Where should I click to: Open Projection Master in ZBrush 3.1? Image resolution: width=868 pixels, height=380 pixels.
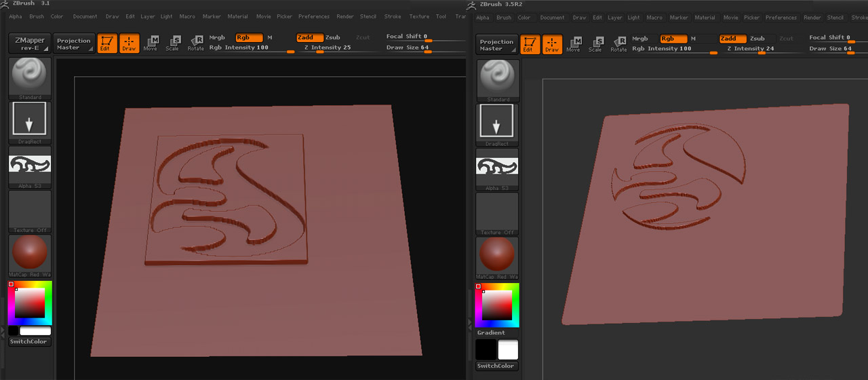(74, 44)
